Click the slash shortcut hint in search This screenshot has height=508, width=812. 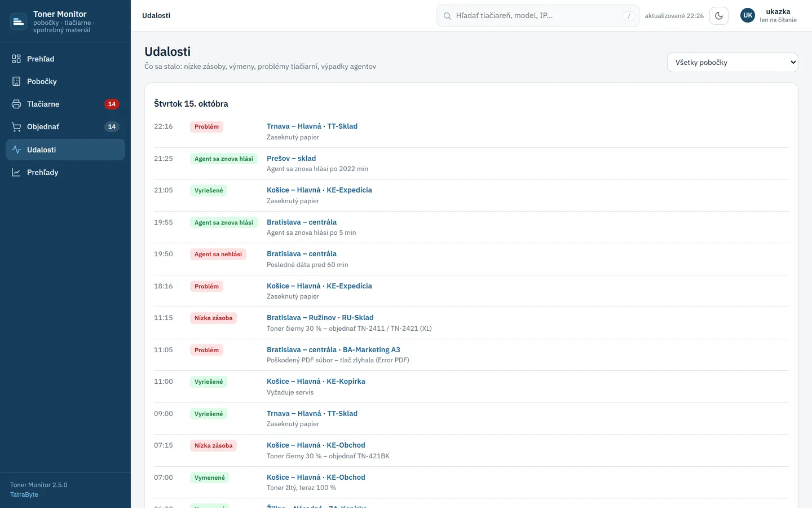[x=629, y=16]
